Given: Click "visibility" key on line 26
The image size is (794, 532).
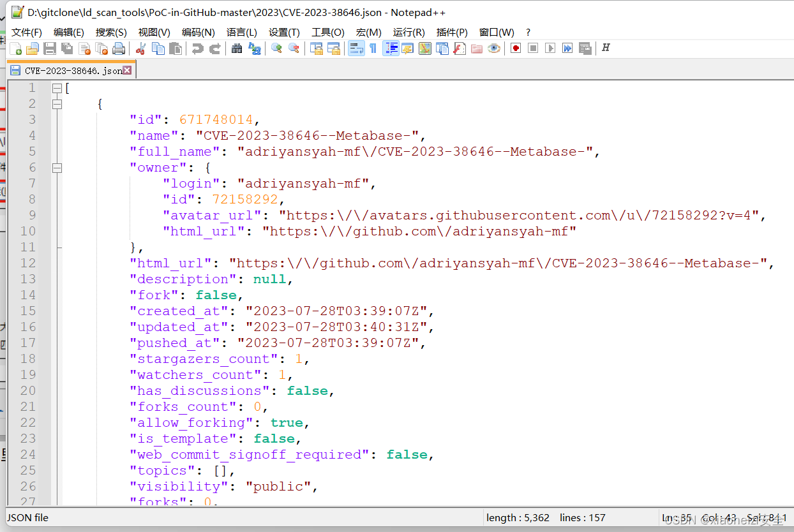Looking at the screenshot, I should pos(179,487).
